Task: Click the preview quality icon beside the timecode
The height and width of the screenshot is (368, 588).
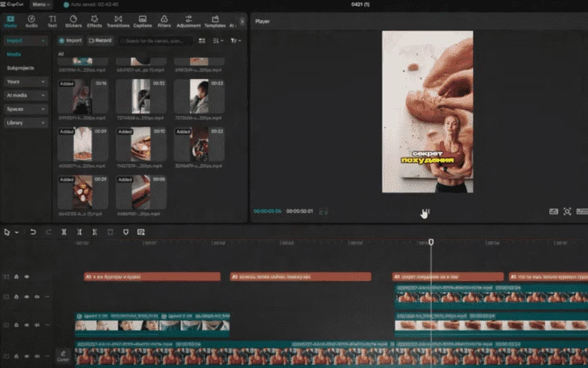Action: [323, 212]
